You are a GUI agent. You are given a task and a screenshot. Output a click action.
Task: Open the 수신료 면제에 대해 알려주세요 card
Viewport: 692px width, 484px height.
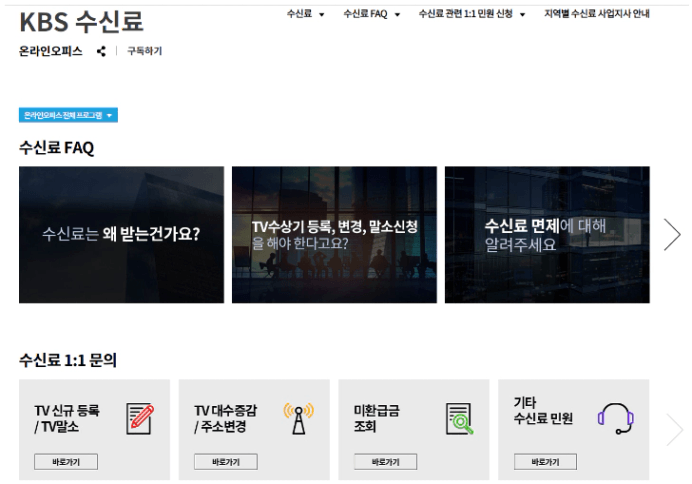point(547,235)
